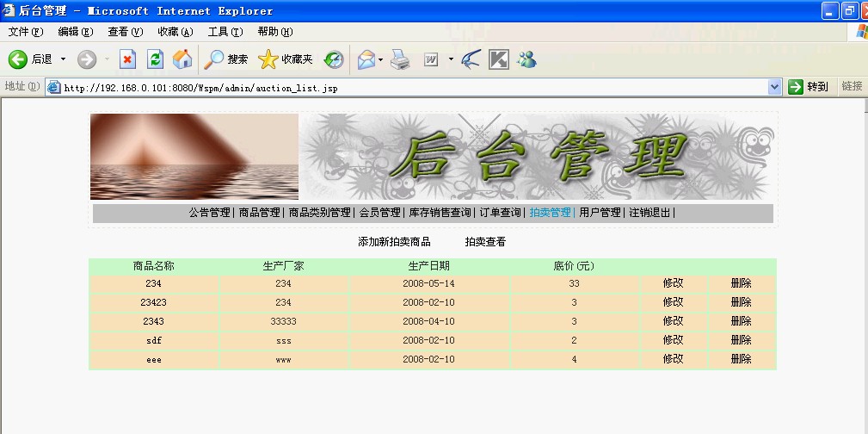Open the 收藏(A) menu
This screenshot has height=434, width=868.
(175, 32)
